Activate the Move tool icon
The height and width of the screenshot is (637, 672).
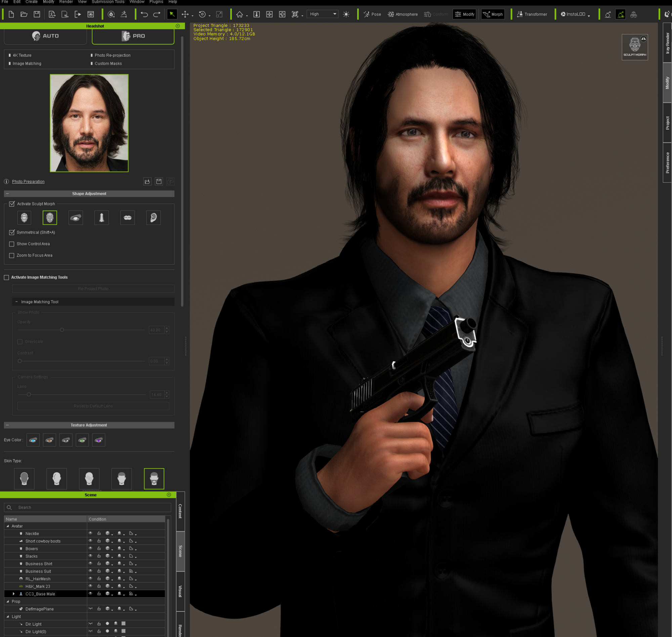(x=185, y=14)
